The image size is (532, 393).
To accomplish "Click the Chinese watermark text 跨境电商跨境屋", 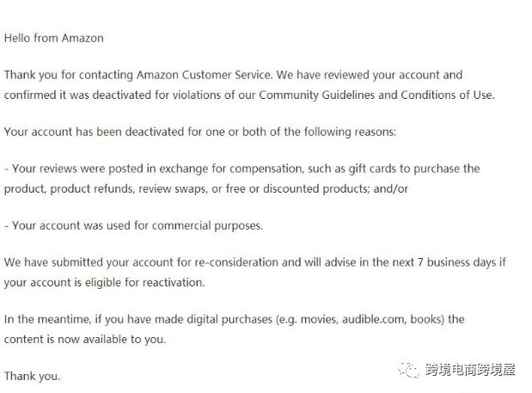I will tap(470, 370).
